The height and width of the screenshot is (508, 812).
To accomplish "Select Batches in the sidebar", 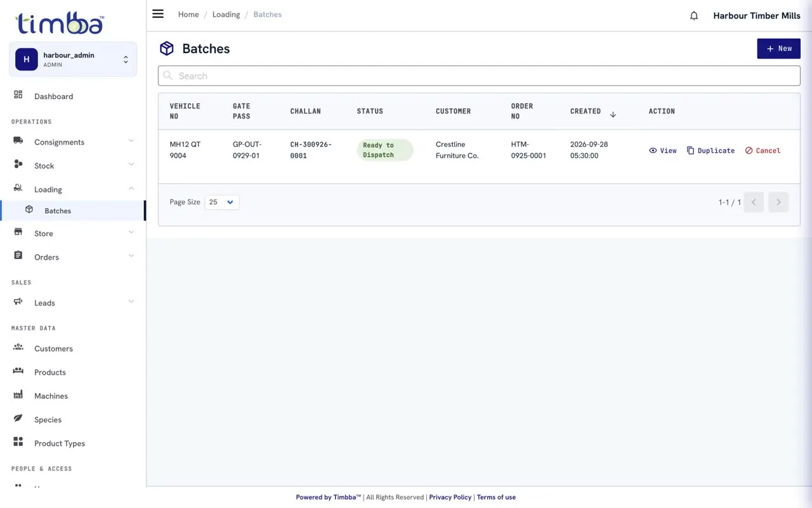I will click(x=73, y=211).
